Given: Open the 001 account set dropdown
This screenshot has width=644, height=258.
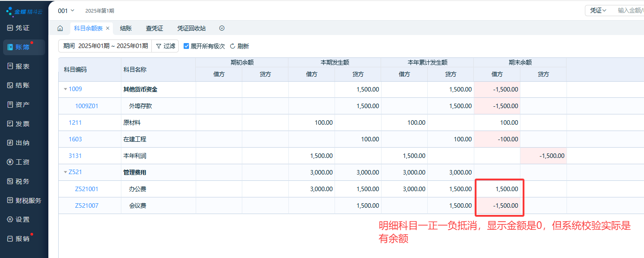Looking at the screenshot, I should pyautogui.click(x=66, y=10).
